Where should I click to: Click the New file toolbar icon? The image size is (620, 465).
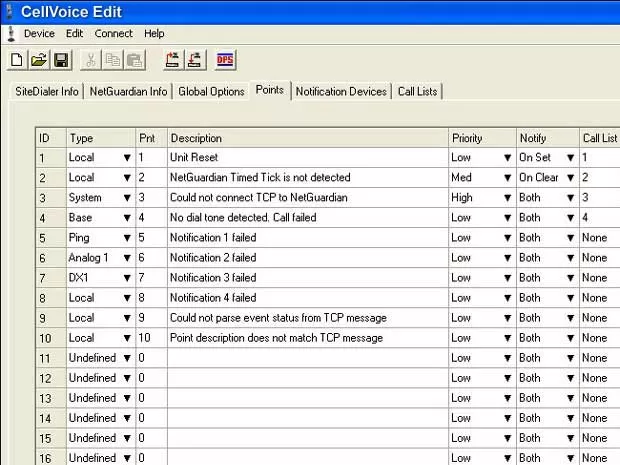coord(18,60)
